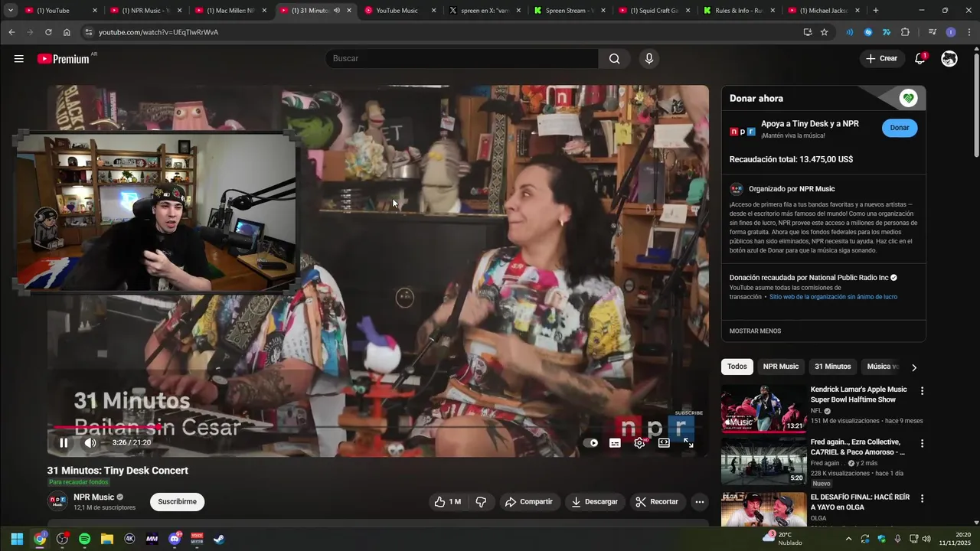Pause the video

pyautogui.click(x=64, y=442)
